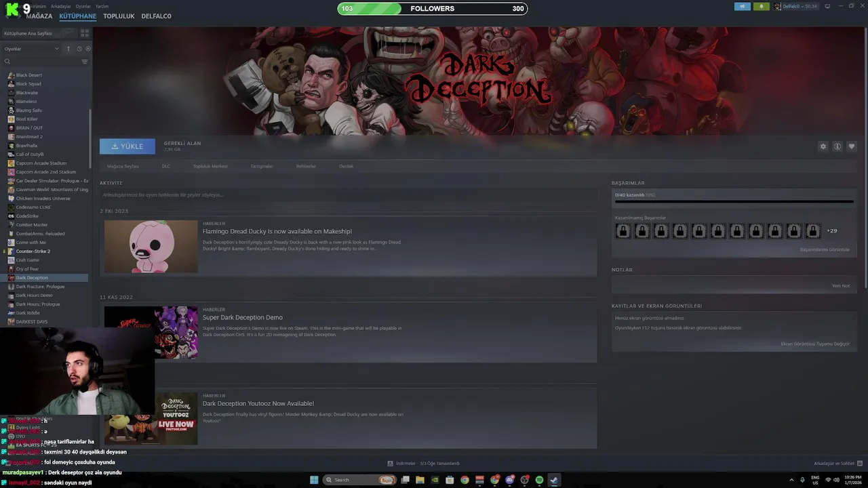Open the sidebar advanced filter icon
Image resolution: width=868 pixels, height=488 pixels.
point(85,62)
